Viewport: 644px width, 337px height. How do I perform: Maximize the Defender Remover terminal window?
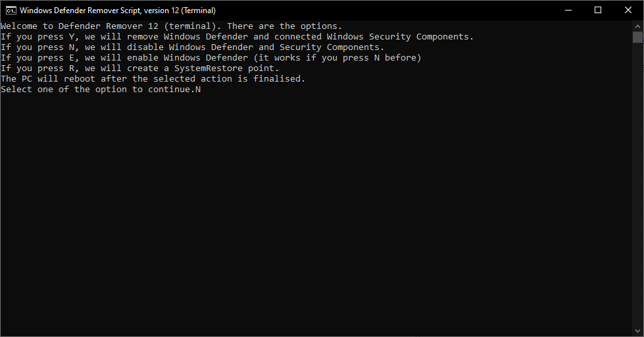598,11
